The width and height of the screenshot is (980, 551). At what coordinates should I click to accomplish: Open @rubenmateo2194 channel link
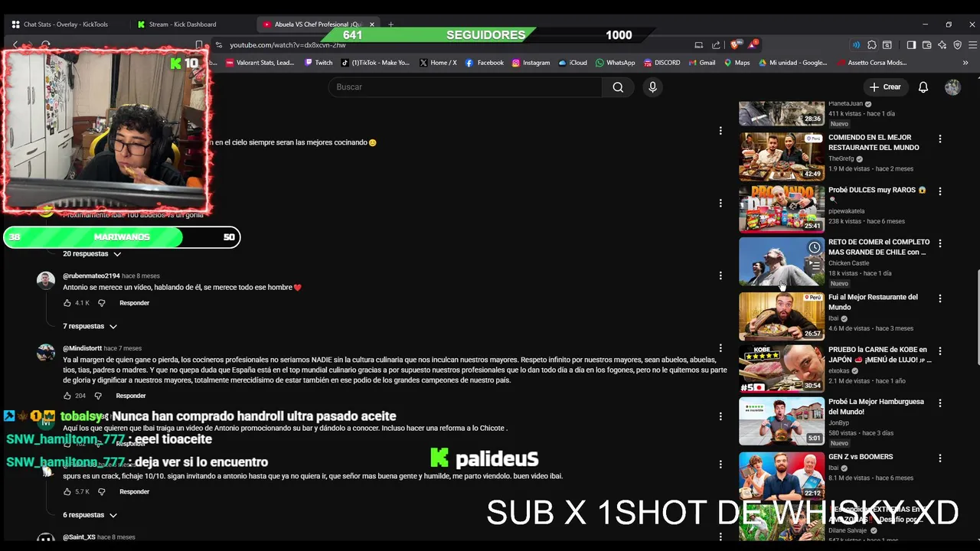click(x=91, y=275)
